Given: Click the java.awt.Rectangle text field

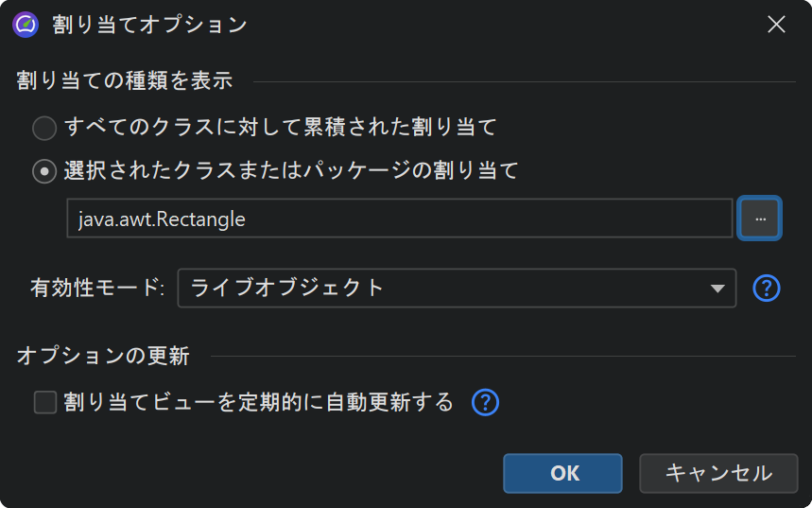Looking at the screenshot, I should pyautogui.click(x=399, y=219).
